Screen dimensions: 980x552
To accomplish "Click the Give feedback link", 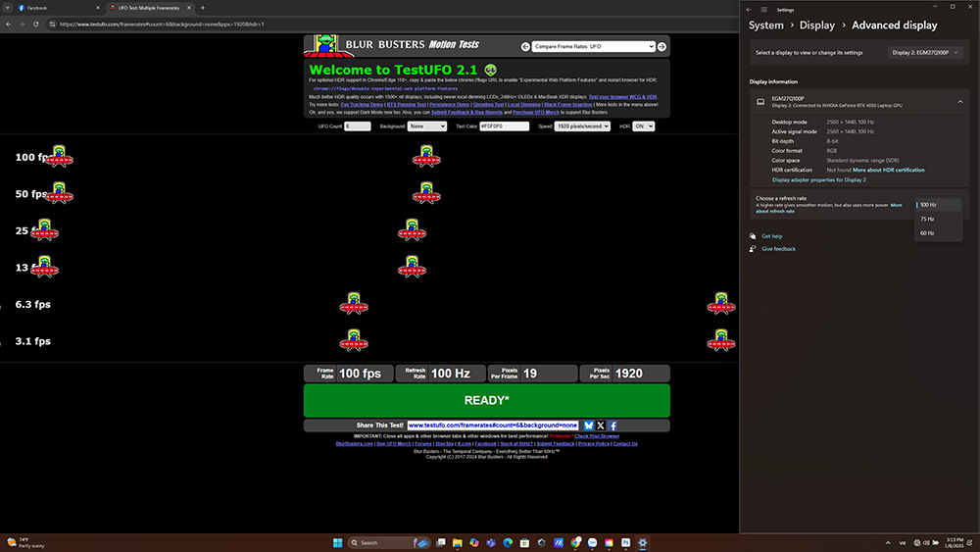I will coord(778,249).
